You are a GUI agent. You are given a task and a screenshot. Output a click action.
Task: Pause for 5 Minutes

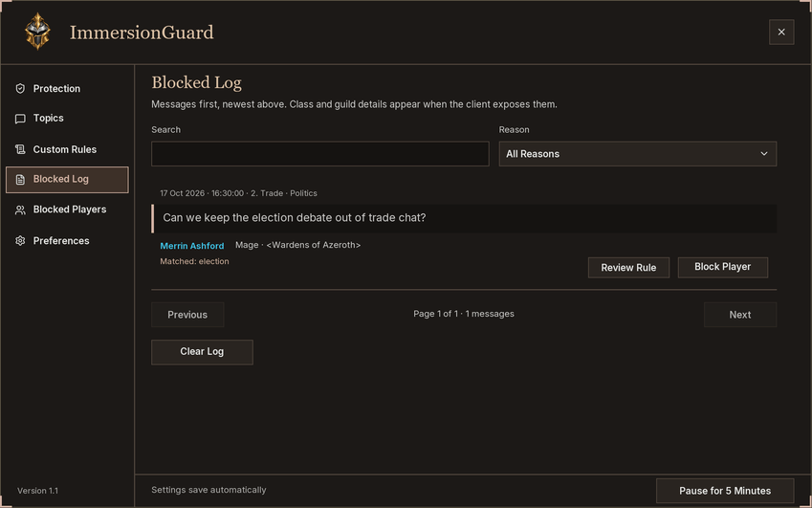[x=725, y=491]
